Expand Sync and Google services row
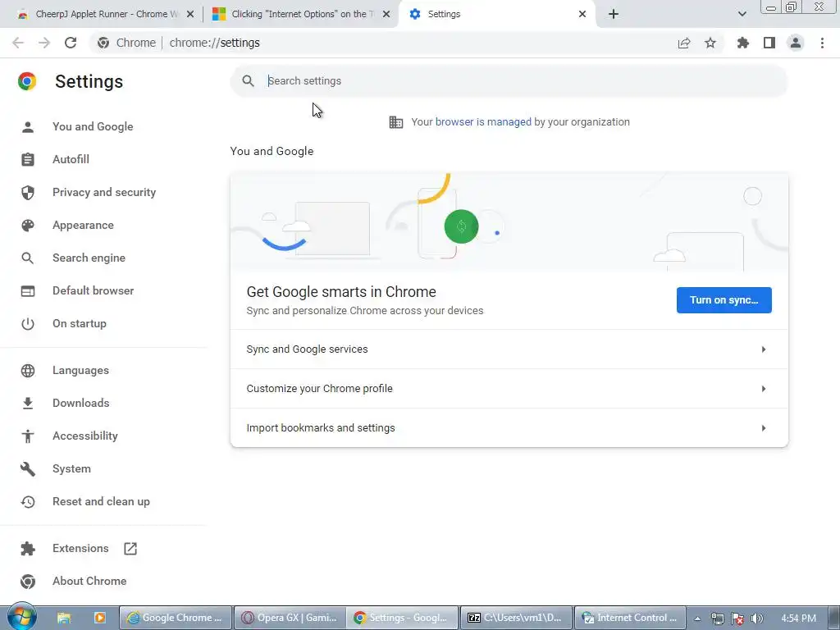Viewport: 840px width, 630px height. coord(509,349)
